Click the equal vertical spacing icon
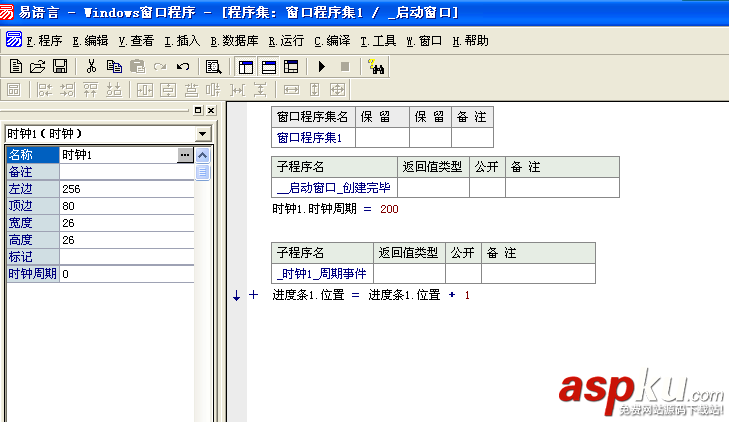The image size is (729, 422). (260, 90)
